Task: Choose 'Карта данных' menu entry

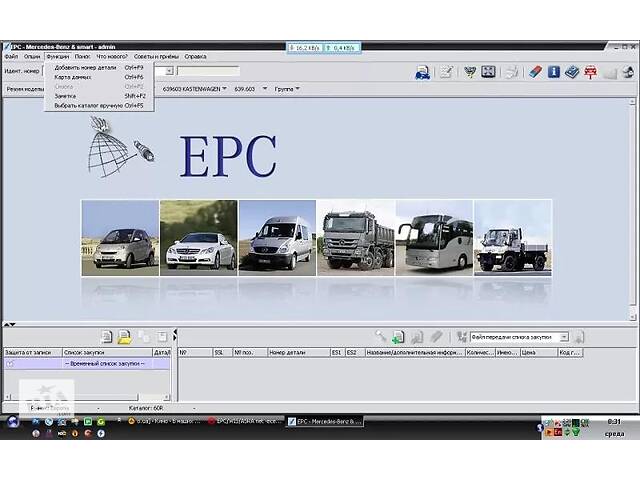Action: pos(99,77)
